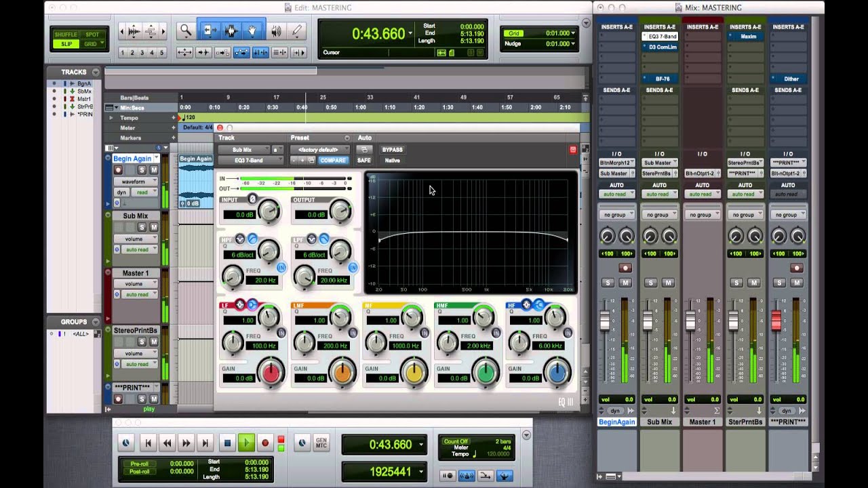Select the Pencil tool
Screen dimensions: 868x488
click(x=296, y=30)
